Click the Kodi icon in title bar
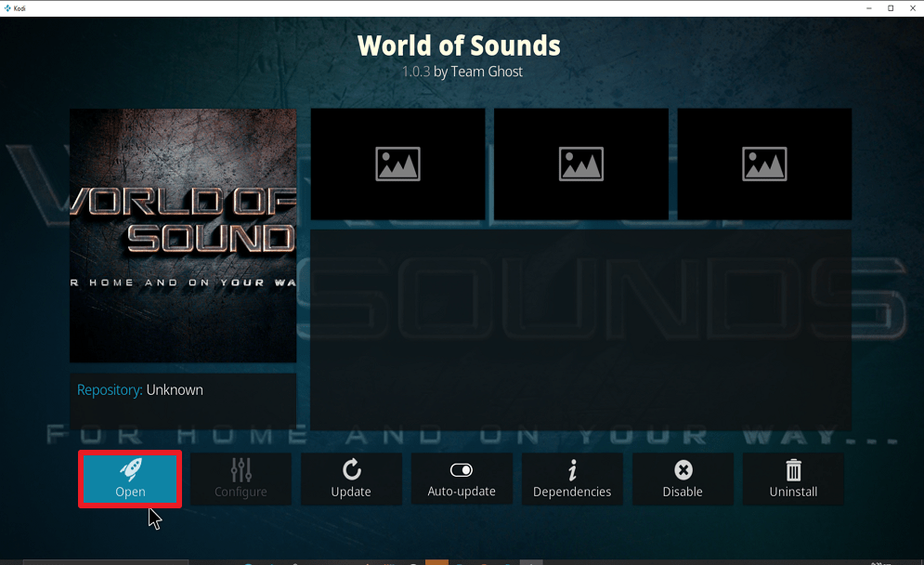This screenshot has width=924, height=565. pyautogui.click(x=7, y=8)
